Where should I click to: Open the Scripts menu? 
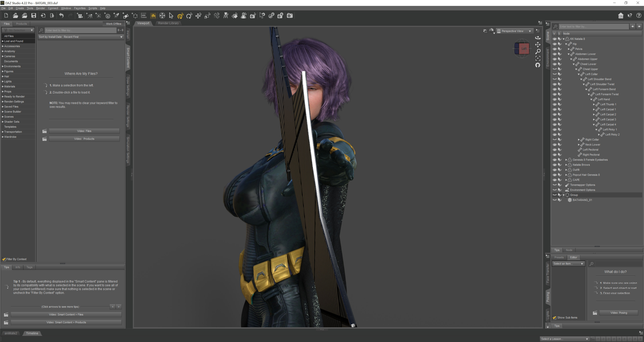(93, 8)
